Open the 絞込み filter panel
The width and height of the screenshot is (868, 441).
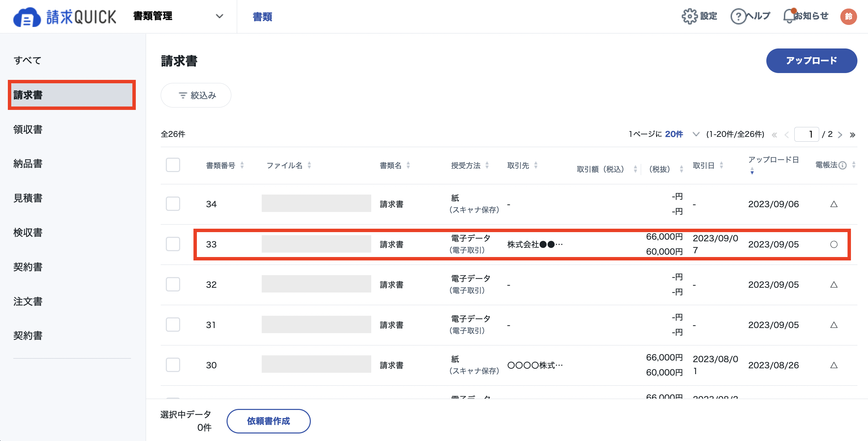(x=196, y=95)
